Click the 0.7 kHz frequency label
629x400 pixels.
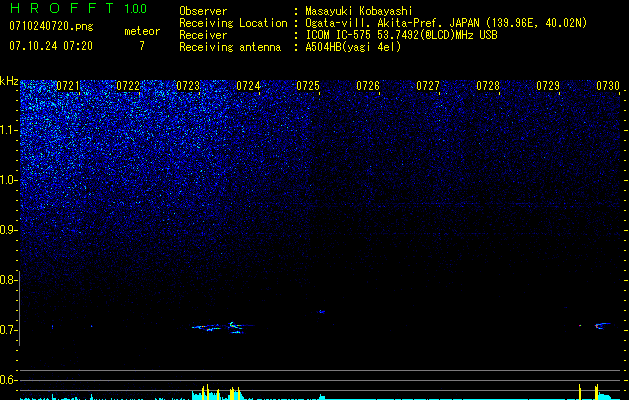click(x=8, y=330)
